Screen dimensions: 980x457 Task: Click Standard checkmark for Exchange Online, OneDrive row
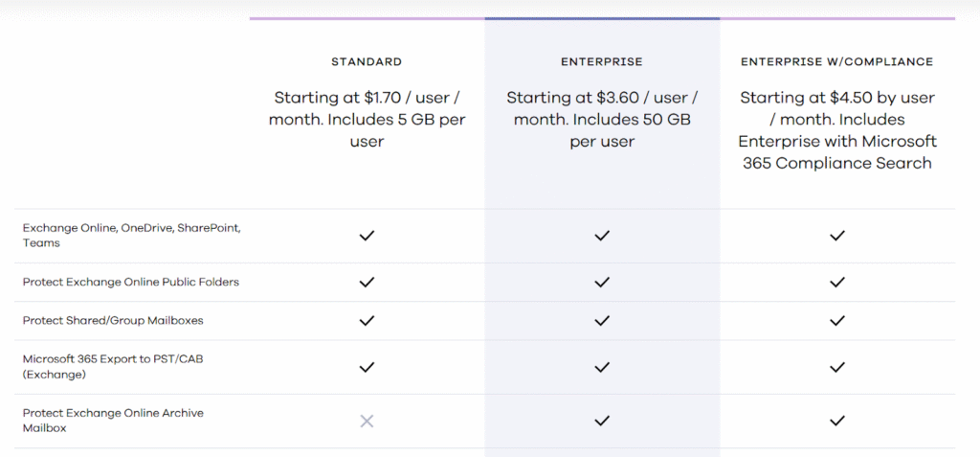(367, 236)
